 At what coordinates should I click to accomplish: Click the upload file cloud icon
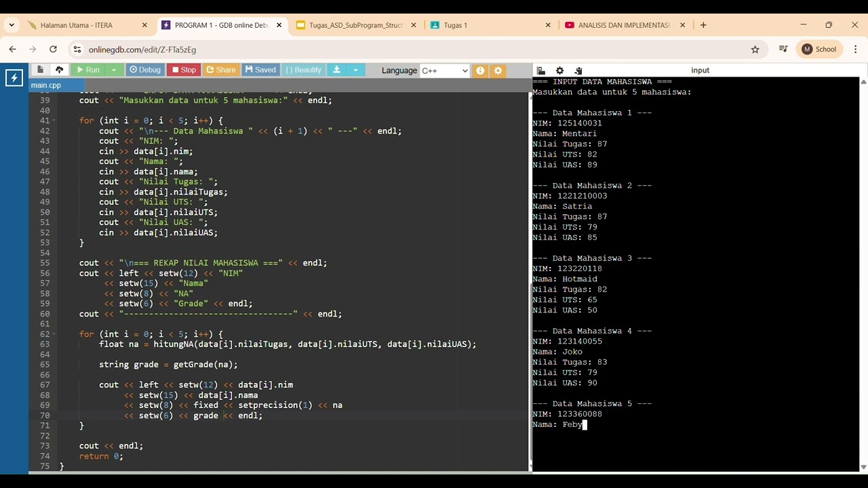click(59, 70)
